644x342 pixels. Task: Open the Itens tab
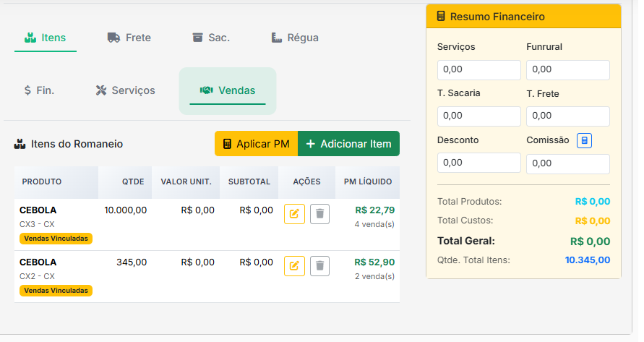click(x=46, y=38)
